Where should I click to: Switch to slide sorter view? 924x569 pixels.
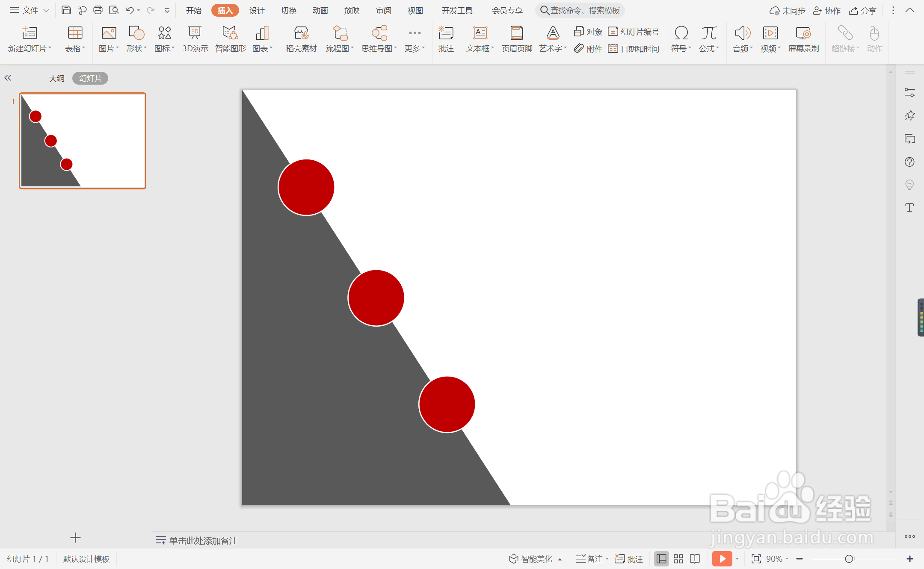click(678, 559)
